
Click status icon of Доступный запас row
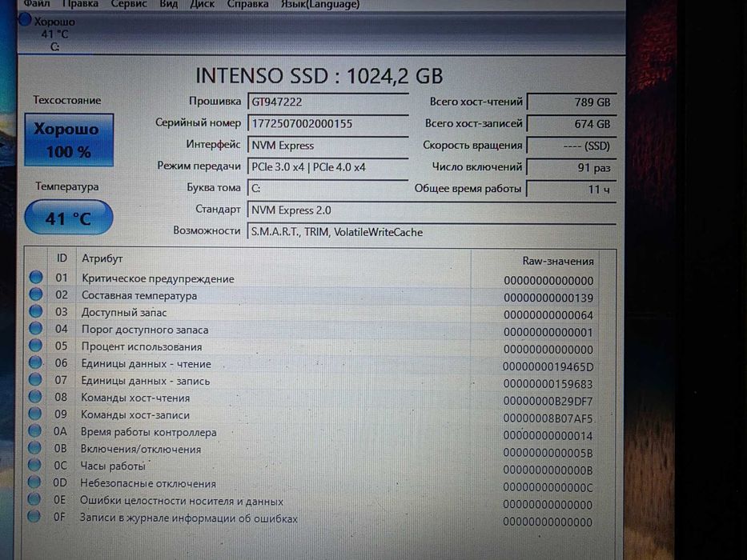[36, 311]
